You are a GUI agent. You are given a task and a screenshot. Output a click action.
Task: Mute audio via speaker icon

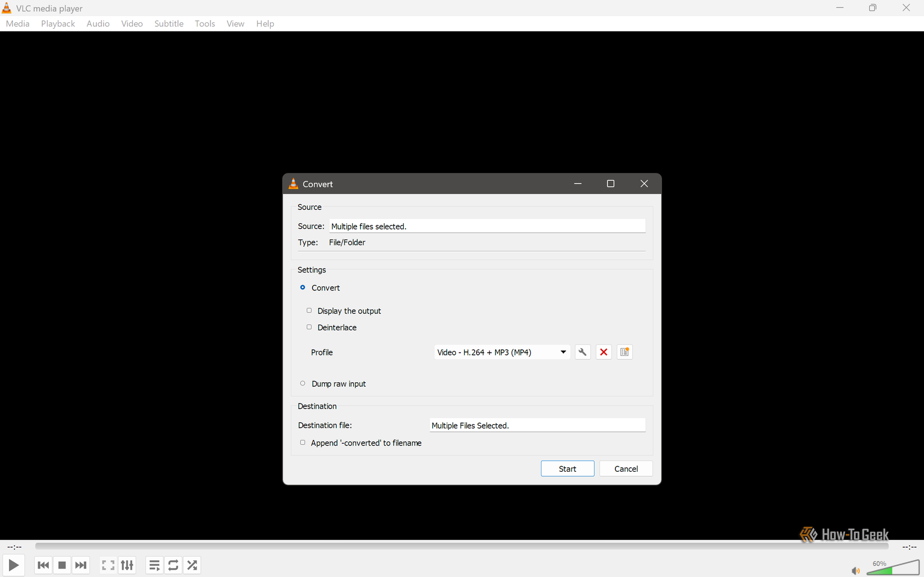[855, 571]
